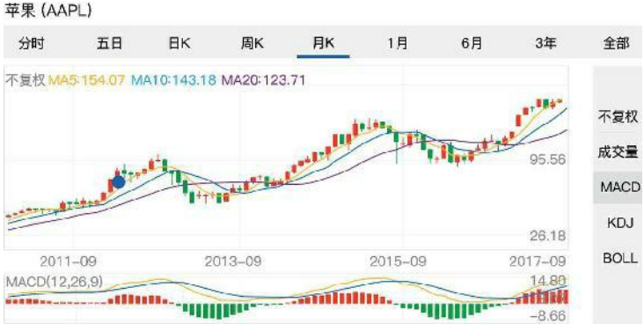Show the 6月 six-month range

coord(472,43)
